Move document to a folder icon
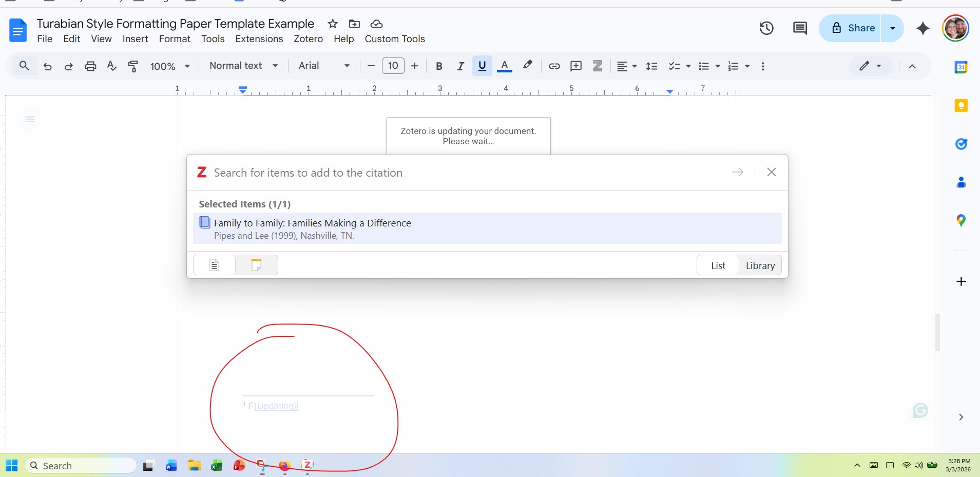The image size is (980, 477). [354, 24]
